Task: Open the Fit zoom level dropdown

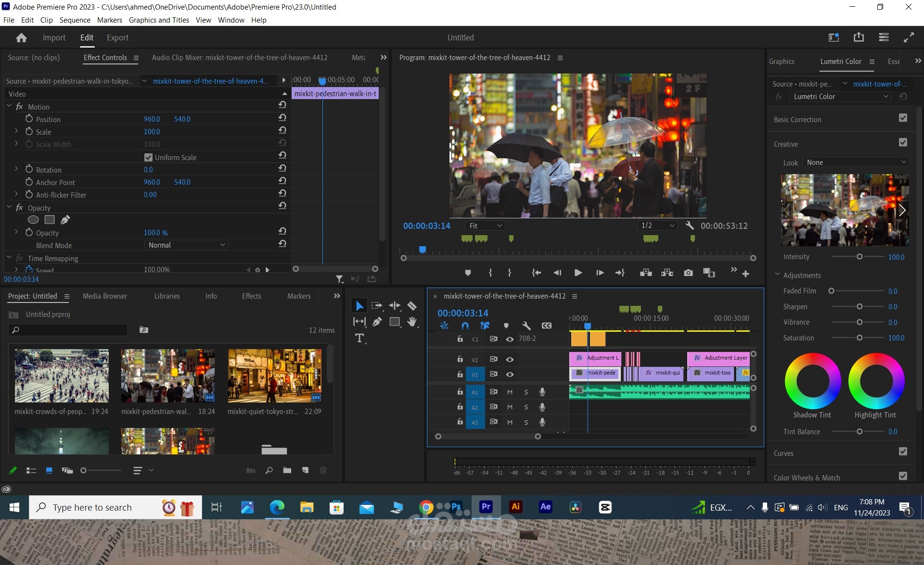Action: [x=485, y=226]
